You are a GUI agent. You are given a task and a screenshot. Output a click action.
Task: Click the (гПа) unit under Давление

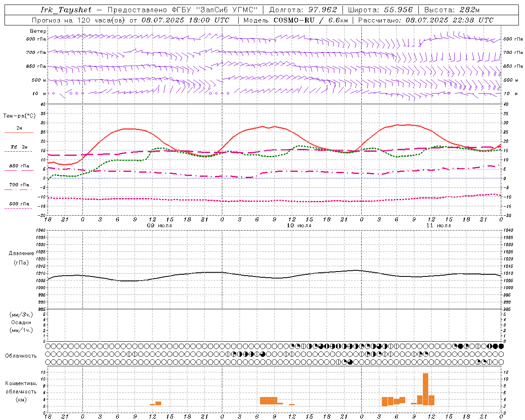point(21,262)
